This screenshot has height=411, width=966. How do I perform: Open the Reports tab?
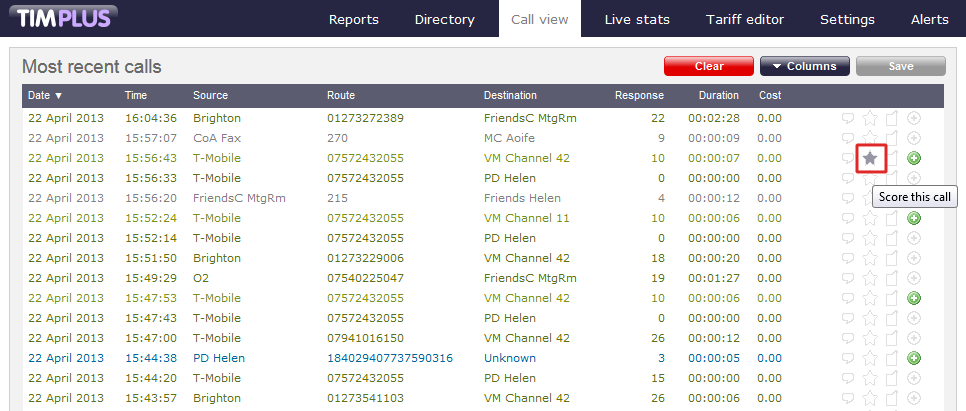point(354,19)
